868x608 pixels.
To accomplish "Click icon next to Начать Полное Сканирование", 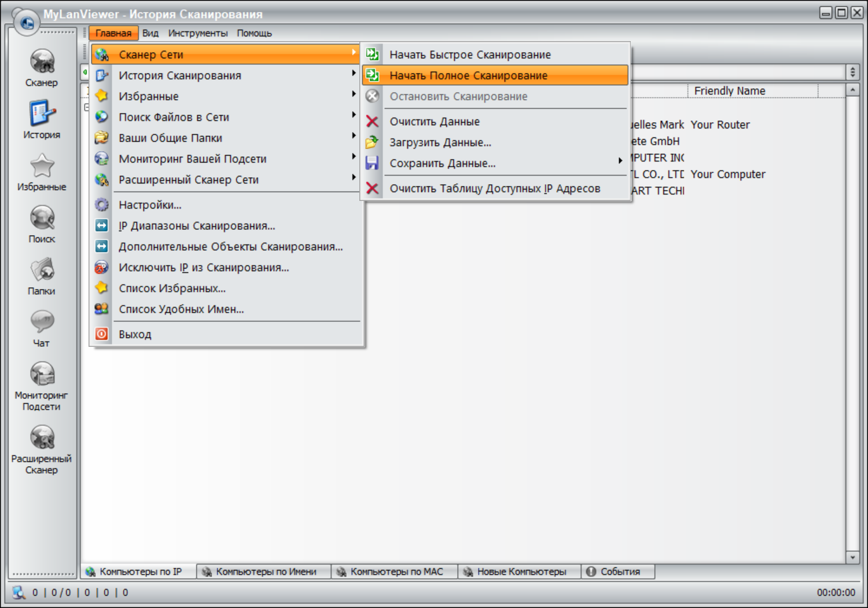I will click(372, 75).
